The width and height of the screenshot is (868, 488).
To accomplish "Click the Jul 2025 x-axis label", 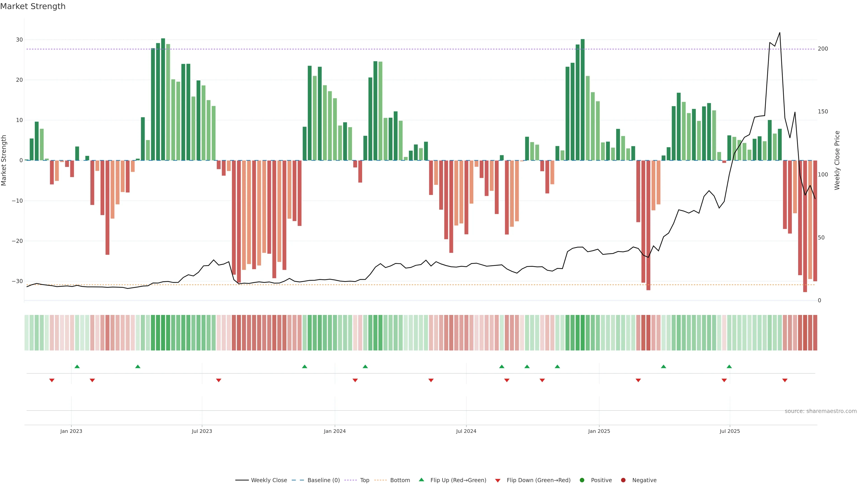I will (730, 431).
